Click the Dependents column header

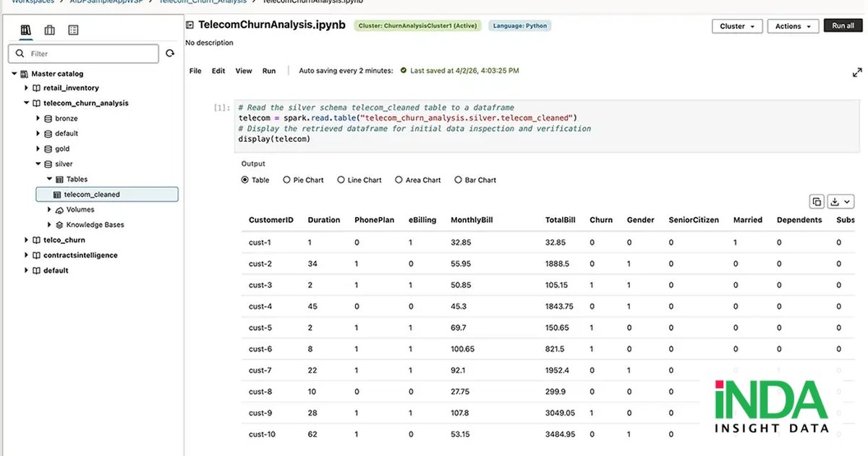point(799,220)
